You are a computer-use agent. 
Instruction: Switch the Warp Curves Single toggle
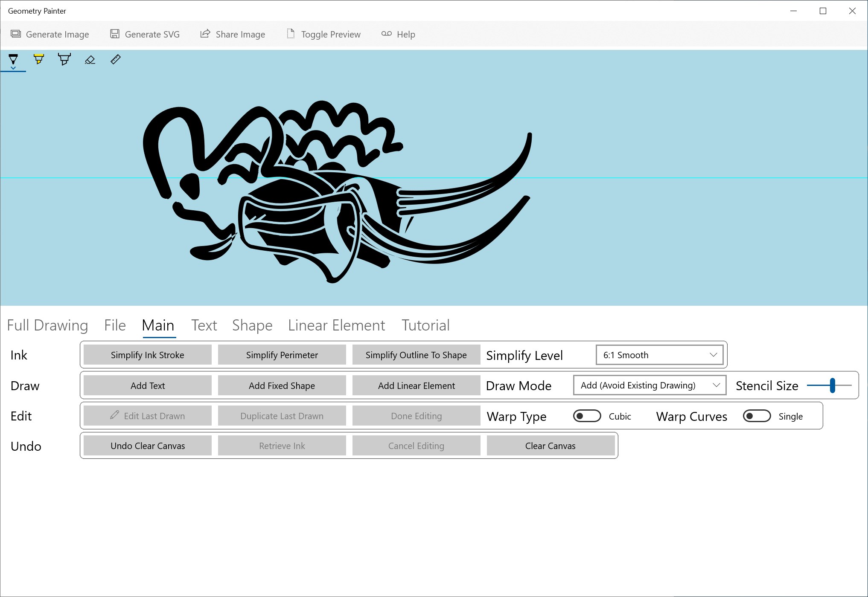(x=757, y=416)
